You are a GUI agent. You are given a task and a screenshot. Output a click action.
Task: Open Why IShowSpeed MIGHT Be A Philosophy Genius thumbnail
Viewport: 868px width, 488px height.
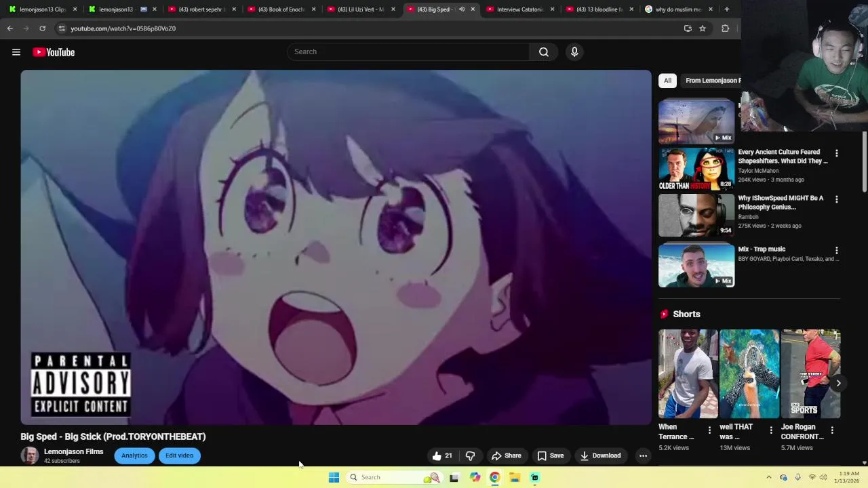click(696, 216)
